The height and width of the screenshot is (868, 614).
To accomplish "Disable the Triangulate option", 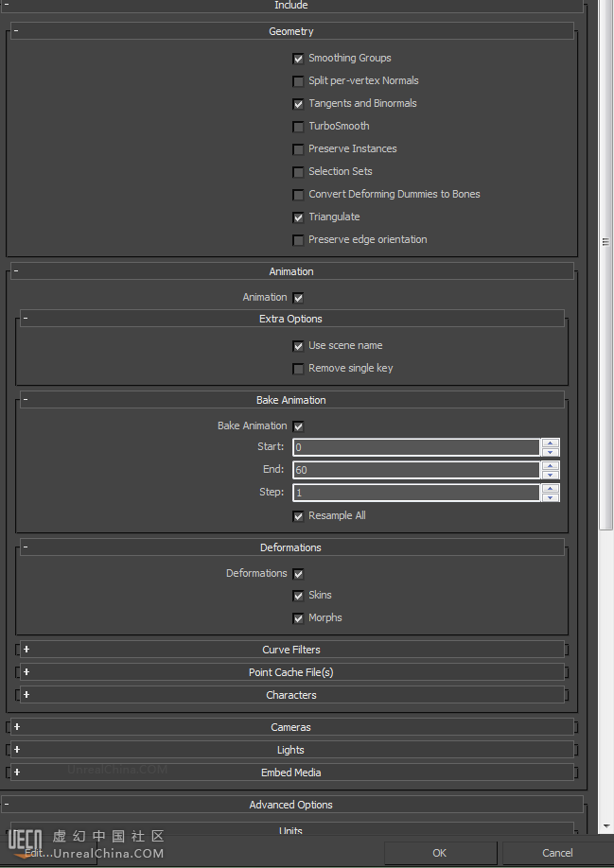I will pos(299,217).
